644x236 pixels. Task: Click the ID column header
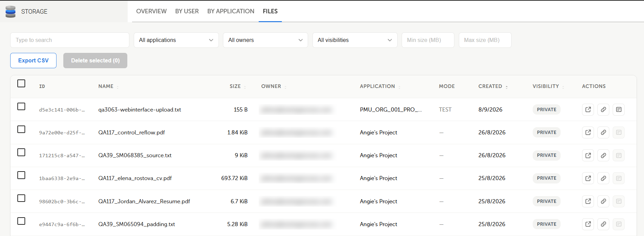[42, 86]
